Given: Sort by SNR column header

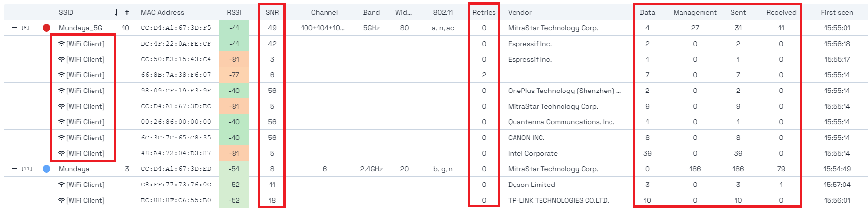Looking at the screenshot, I should pyautogui.click(x=272, y=12).
